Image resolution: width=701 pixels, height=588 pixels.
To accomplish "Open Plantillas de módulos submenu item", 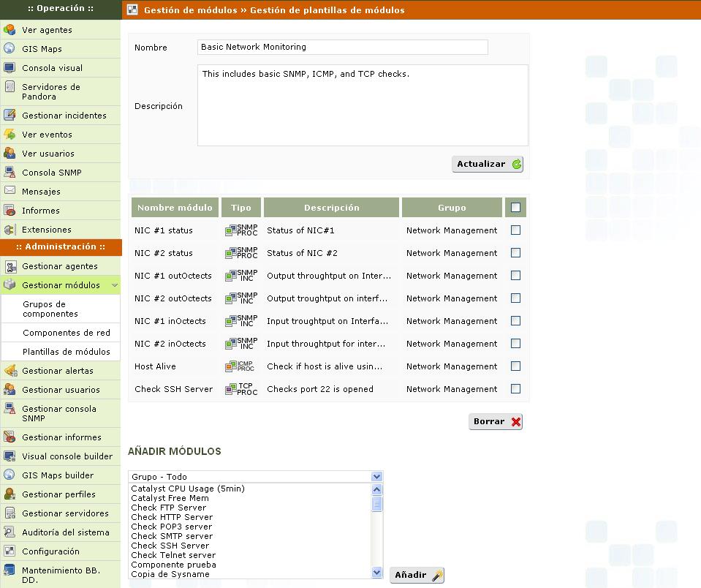I will click(x=66, y=352).
